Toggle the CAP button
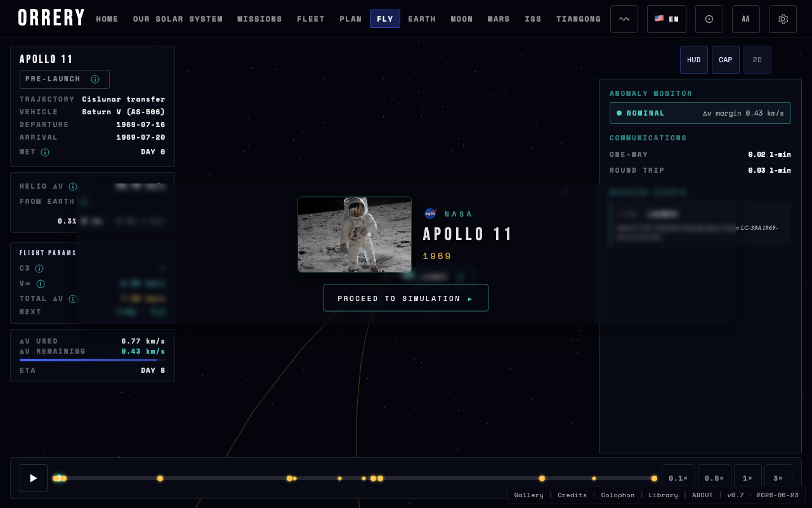 [726, 60]
